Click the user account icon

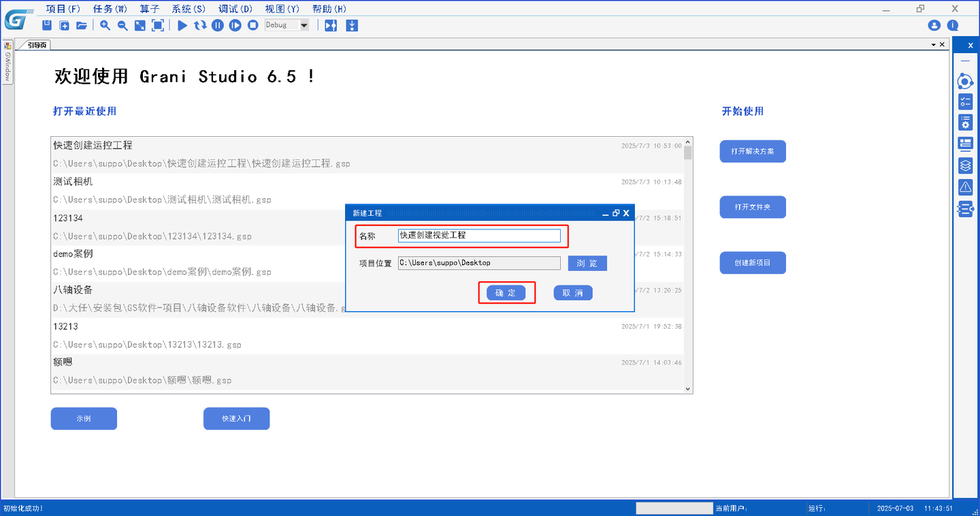click(934, 25)
